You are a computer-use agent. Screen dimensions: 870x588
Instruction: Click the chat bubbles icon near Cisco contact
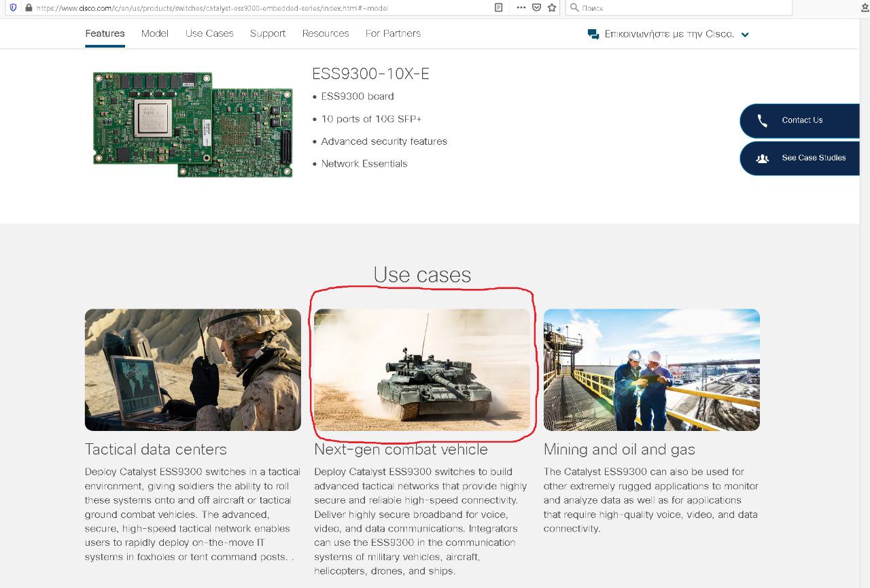click(593, 34)
